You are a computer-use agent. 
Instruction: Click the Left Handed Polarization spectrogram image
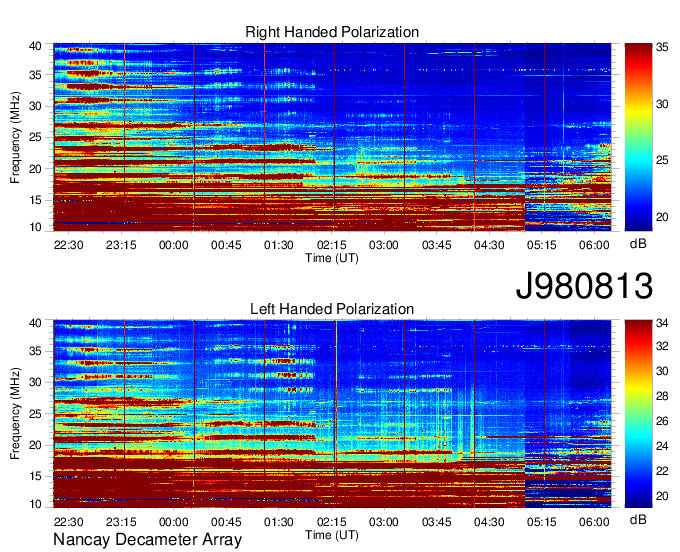[332, 414]
